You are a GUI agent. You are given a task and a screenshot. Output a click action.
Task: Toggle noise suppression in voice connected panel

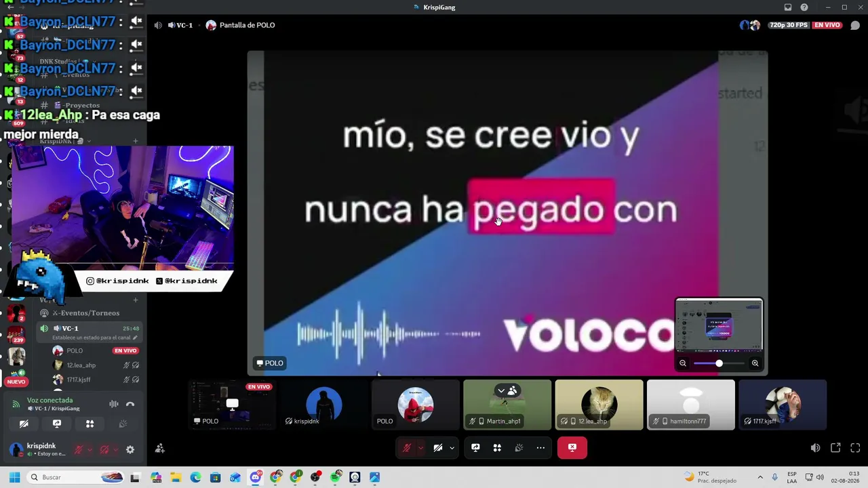(114, 404)
